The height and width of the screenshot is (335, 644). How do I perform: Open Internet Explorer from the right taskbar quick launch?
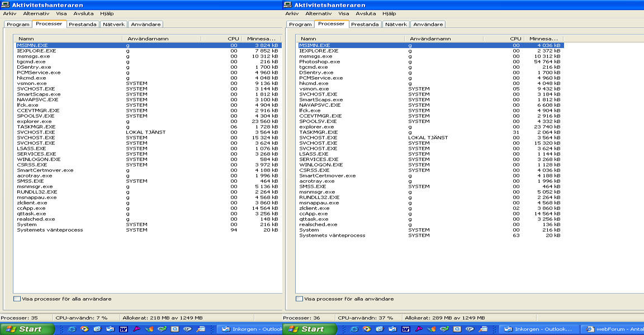(354, 329)
